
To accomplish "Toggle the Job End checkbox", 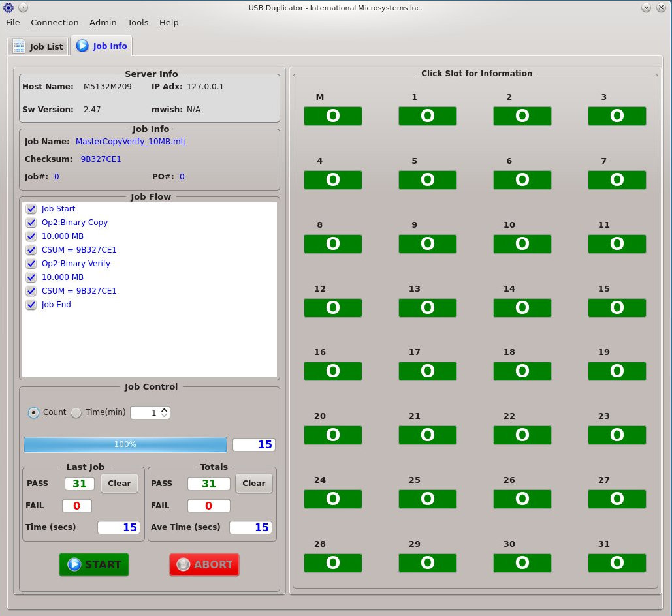I will [31, 305].
